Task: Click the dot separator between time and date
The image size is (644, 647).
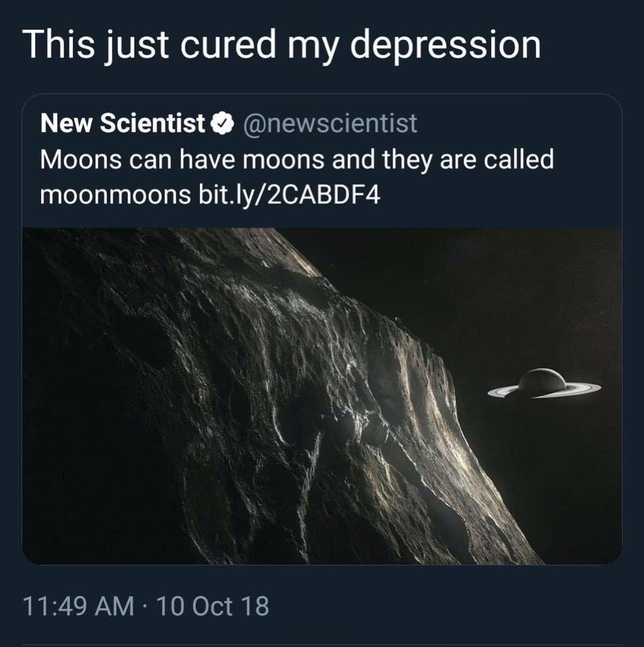Action: pyautogui.click(x=145, y=606)
